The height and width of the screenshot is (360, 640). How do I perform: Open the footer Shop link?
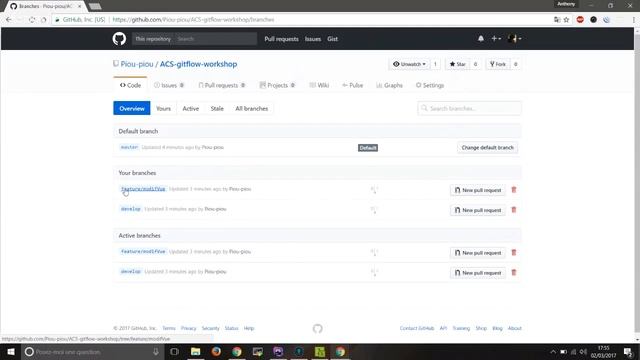481,328
